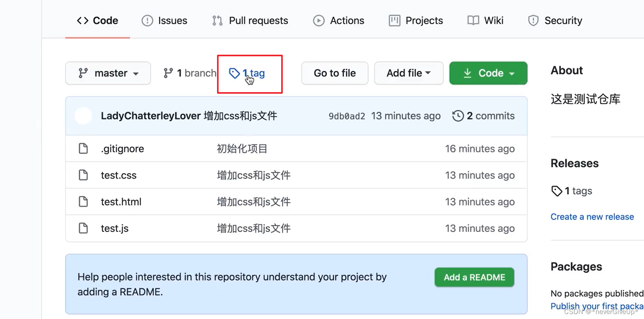Open the Projects tab
644x319 pixels.
(x=416, y=20)
